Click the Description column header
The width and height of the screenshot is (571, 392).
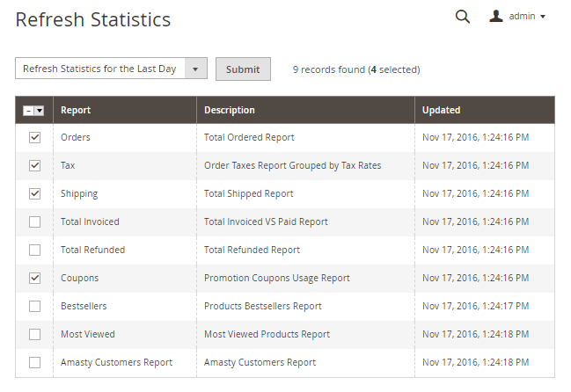tap(230, 111)
